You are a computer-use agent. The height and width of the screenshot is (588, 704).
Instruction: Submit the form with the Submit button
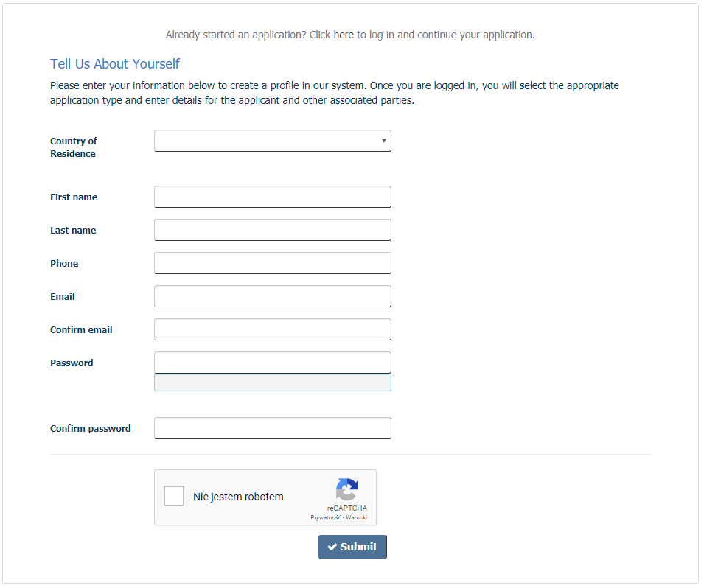(352, 547)
